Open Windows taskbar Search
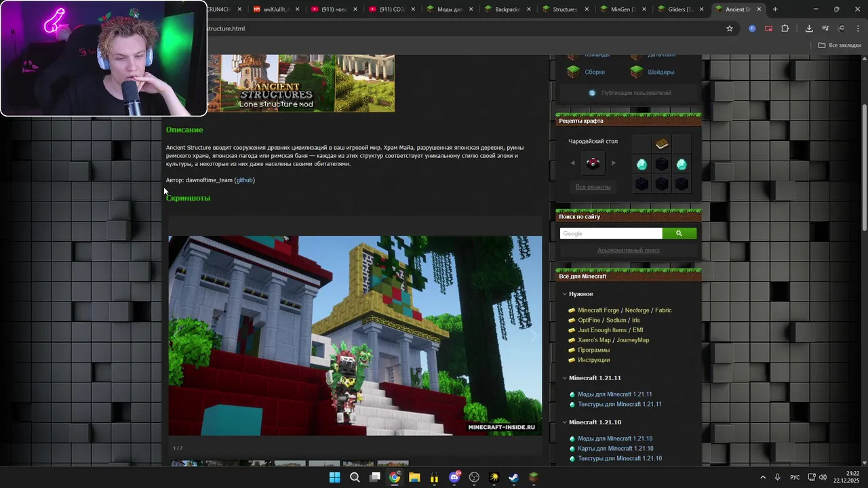 (355, 477)
